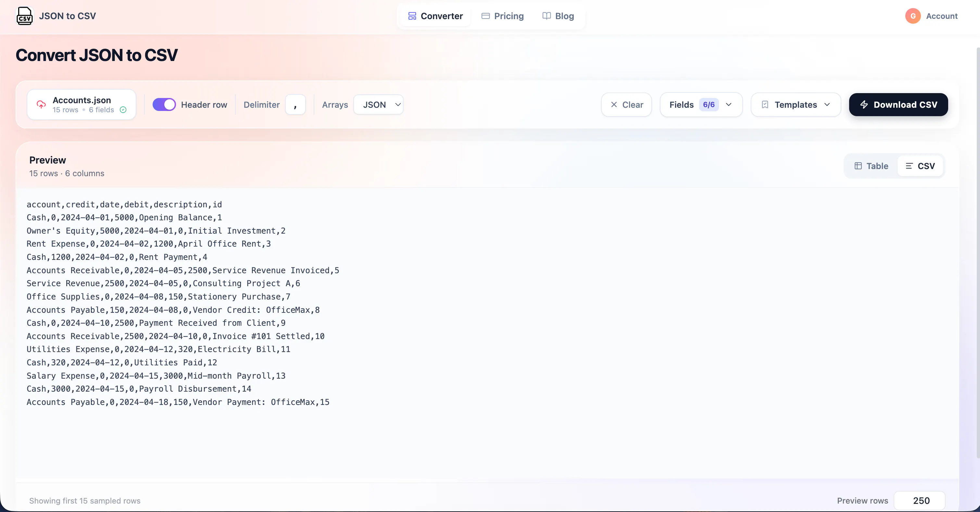The image size is (980, 512).
Task: Click the JSON to CSV brand name
Action: tap(67, 16)
